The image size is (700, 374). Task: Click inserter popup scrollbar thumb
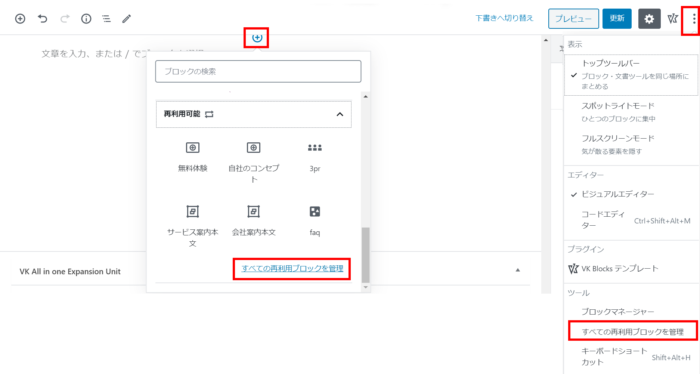[x=366, y=254]
